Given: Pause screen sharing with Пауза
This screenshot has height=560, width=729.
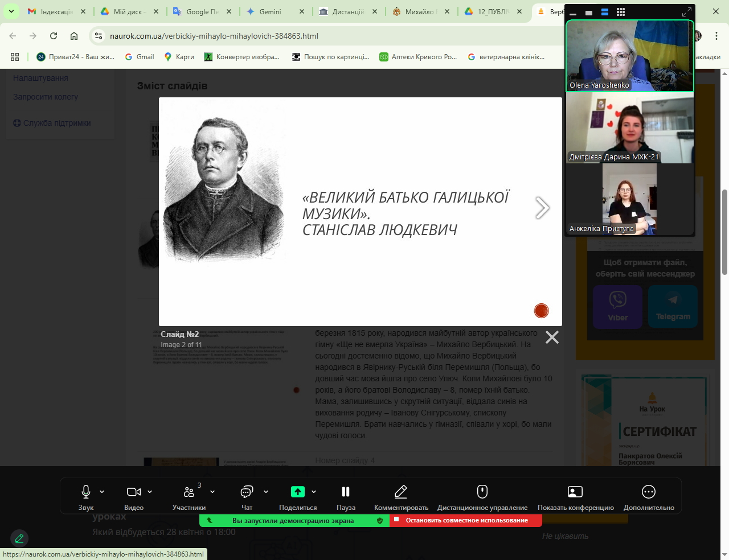Looking at the screenshot, I should point(345,492).
